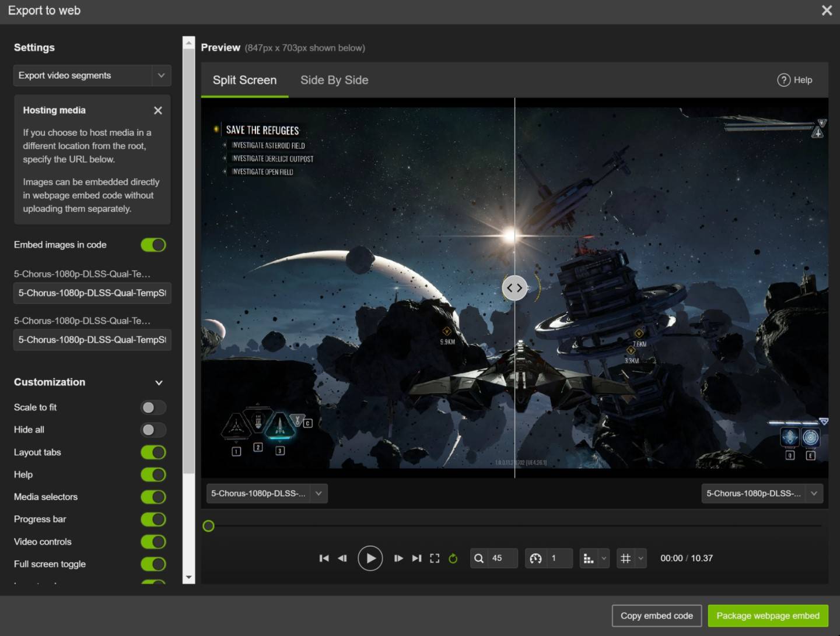Click the speedometer playback speed icon
This screenshot has width=840, height=636.
(x=535, y=558)
